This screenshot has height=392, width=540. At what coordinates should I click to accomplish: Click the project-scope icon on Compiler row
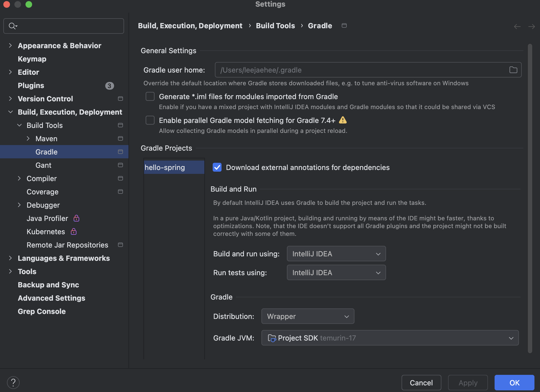click(120, 178)
